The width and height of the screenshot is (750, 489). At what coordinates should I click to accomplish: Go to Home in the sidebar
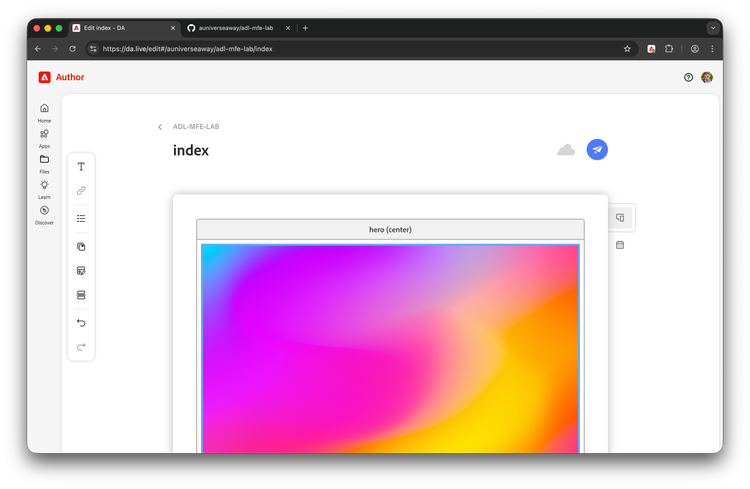click(x=44, y=112)
